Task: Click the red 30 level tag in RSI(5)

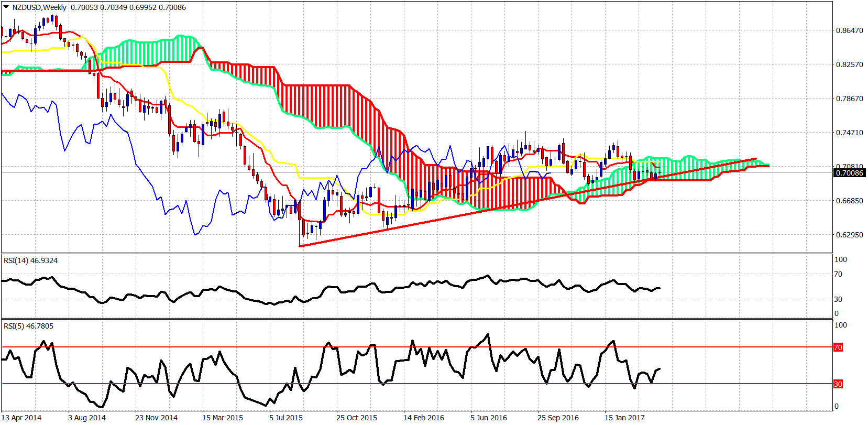Action: tap(838, 384)
